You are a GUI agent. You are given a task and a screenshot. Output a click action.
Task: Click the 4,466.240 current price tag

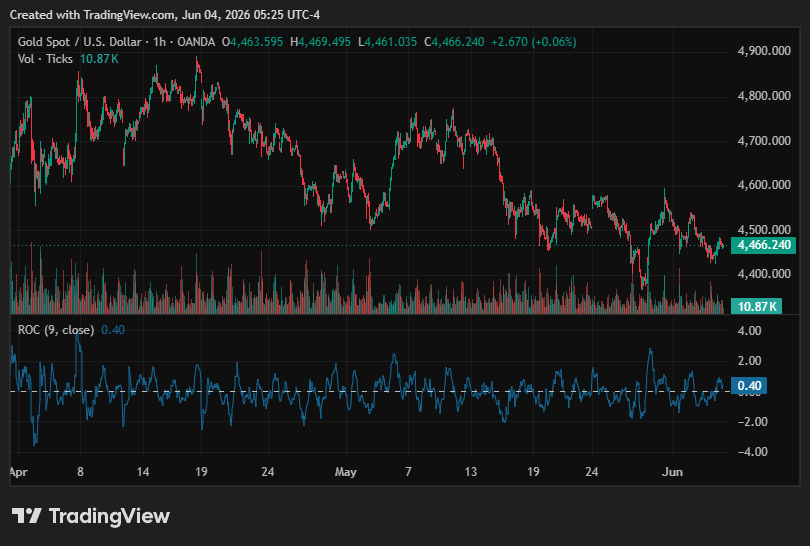coord(764,245)
